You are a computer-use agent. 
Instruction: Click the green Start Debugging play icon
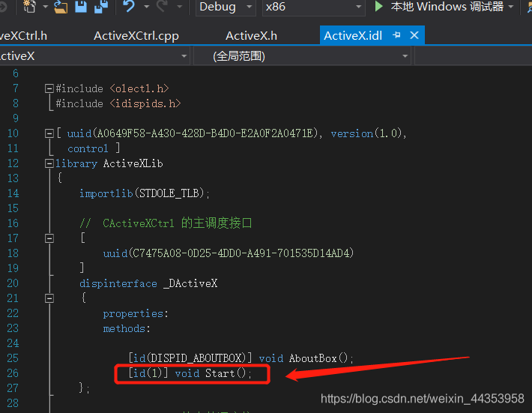point(379,7)
